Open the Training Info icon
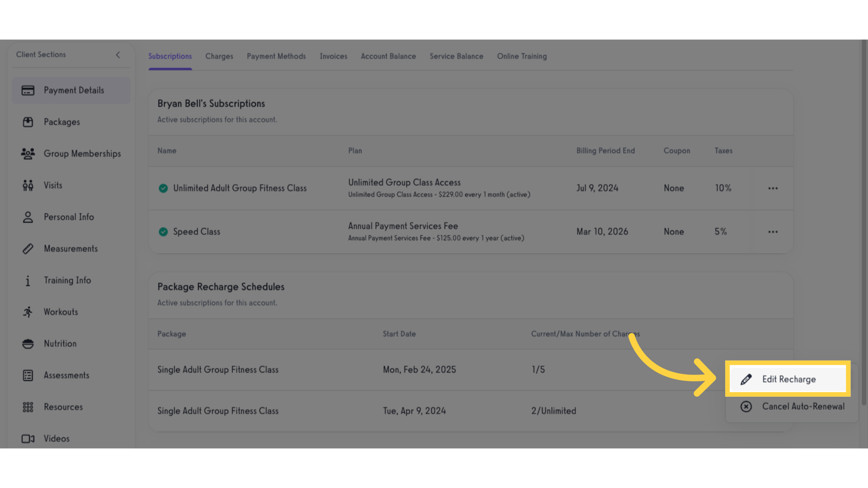Image resolution: width=868 pixels, height=488 pixels. click(28, 281)
